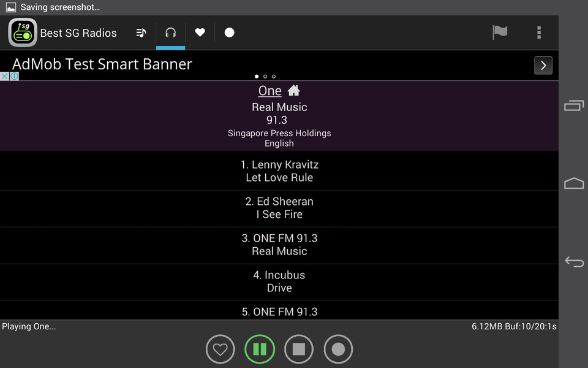Image resolution: width=588 pixels, height=368 pixels.
Task: Tap the 'Saving screenshot...' notification
Action: [x=53, y=7]
